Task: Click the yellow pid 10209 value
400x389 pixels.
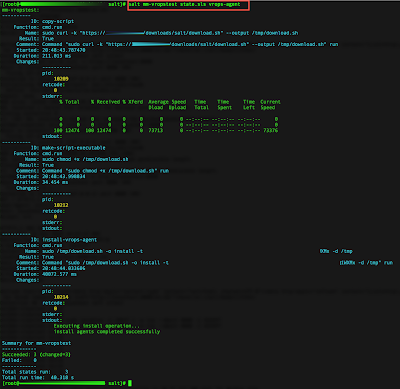Action: 61,79
